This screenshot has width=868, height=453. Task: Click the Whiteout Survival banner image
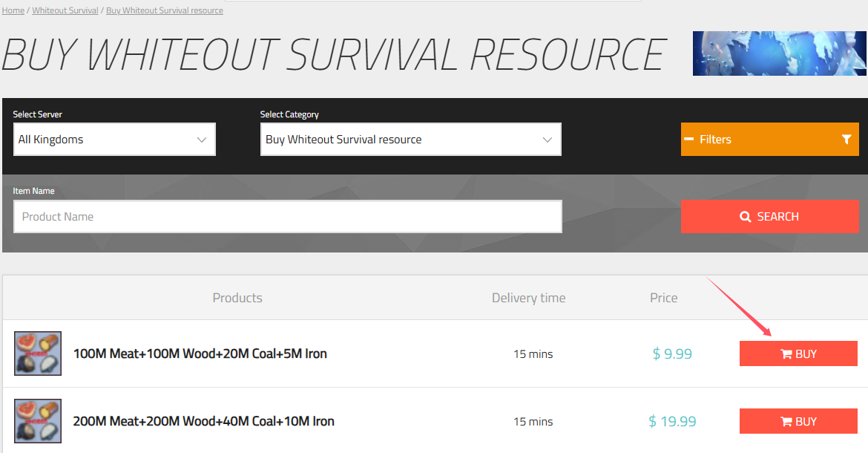coord(780,53)
